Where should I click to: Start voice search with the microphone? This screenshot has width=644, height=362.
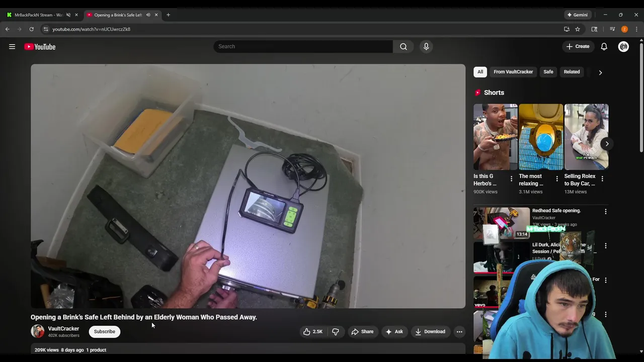coord(426,46)
